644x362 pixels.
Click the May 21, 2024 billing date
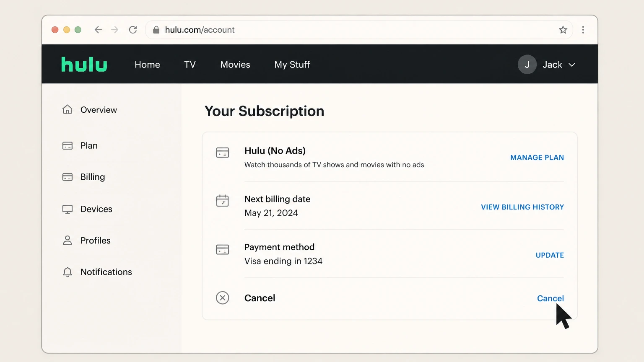coord(271,213)
